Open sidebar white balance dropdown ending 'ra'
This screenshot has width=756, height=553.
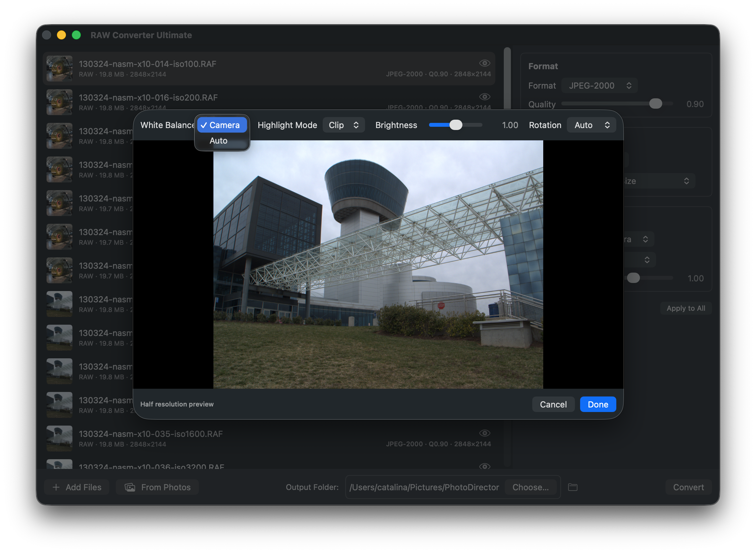[639, 239]
